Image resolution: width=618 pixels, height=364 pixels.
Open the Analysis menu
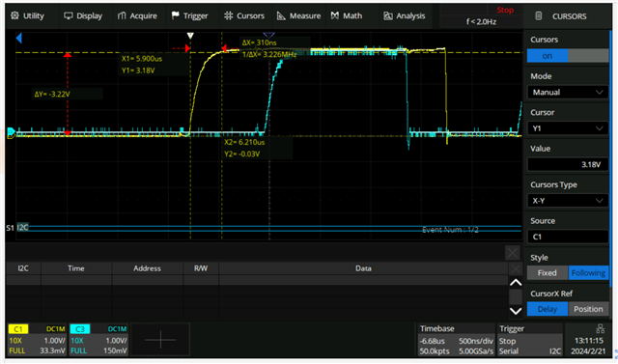404,15
